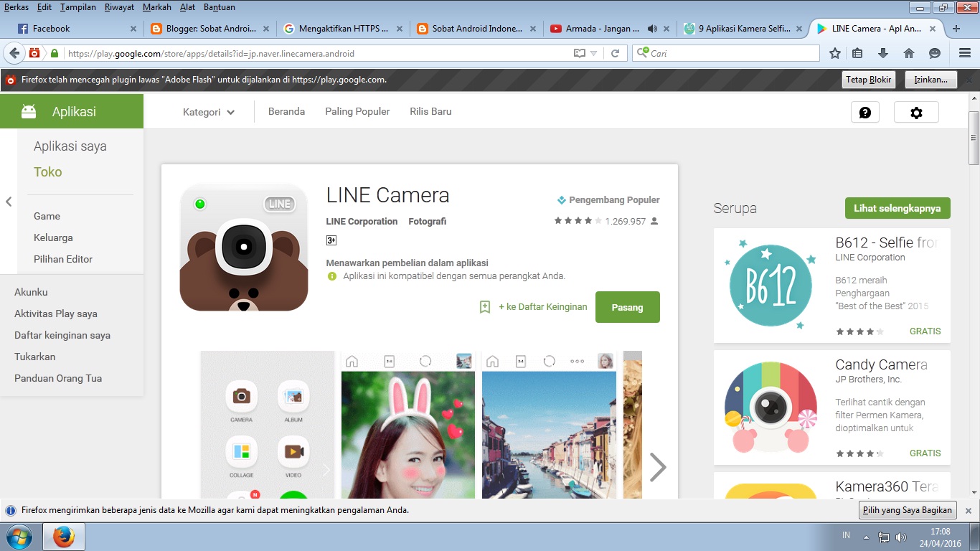980x551 pixels.
Task: Click the canal city screenshot thumbnail
Action: click(549, 425)
